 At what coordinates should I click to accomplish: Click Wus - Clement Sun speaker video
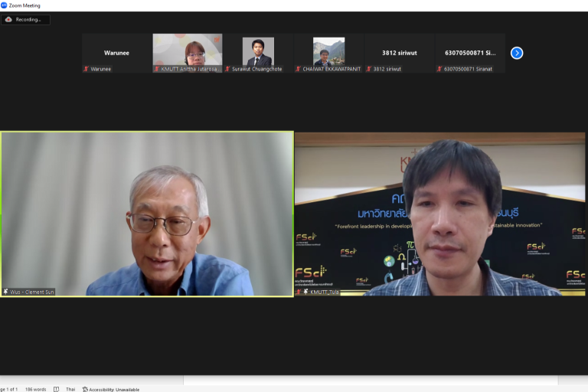[147, 214]
